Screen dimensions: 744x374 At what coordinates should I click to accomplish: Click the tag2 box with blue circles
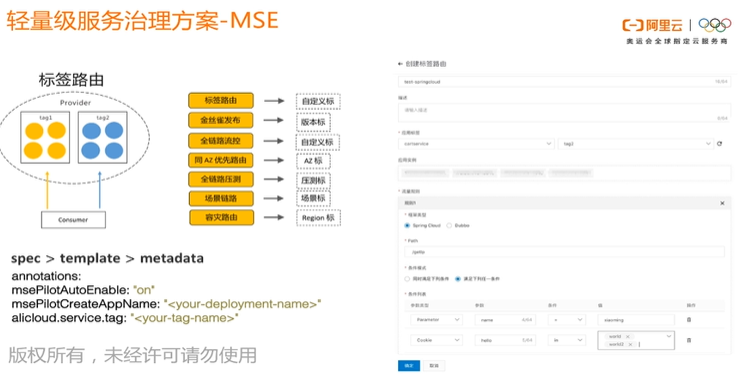pos(102,138)
